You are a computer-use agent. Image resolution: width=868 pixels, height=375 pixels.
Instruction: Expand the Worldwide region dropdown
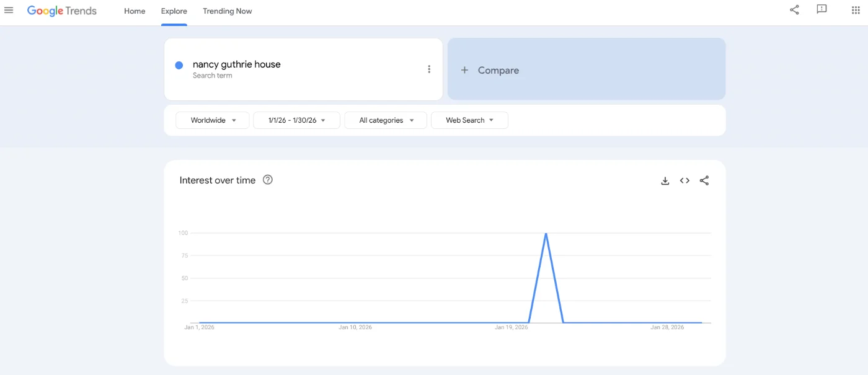[213, 120]
